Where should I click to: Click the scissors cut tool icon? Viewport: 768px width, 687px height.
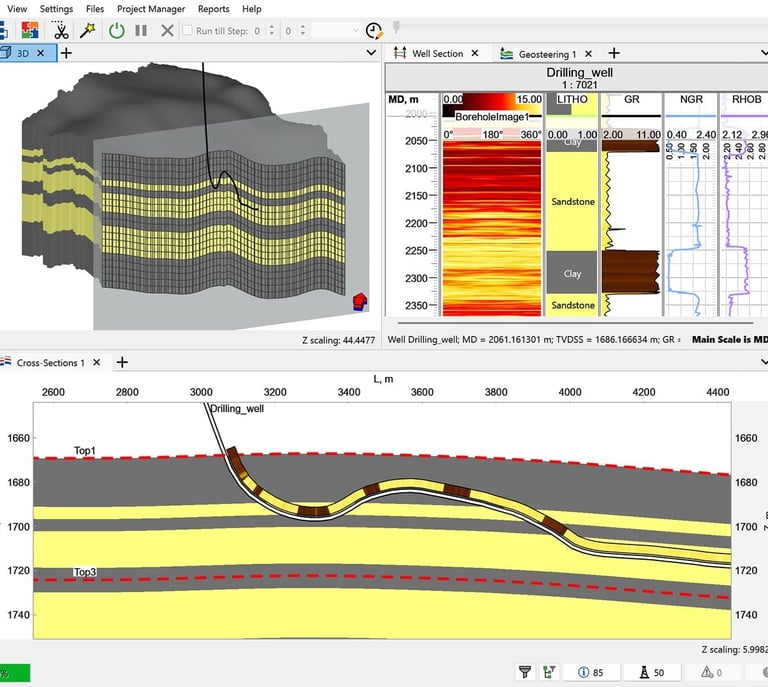61,31
